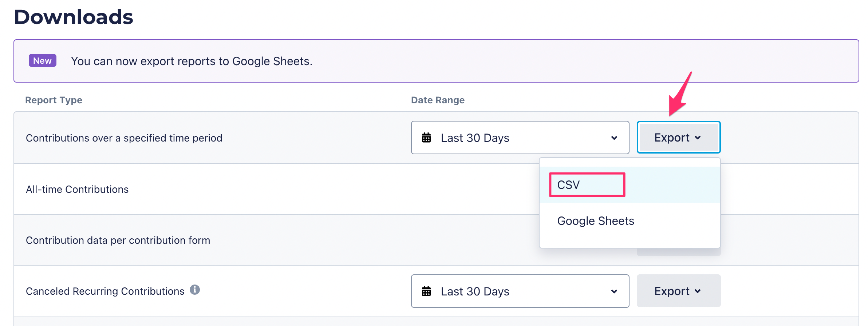Click the purple New badge in the banner
Image resolution: width=868 pixels, height=326 pixels.
[43, 60]
